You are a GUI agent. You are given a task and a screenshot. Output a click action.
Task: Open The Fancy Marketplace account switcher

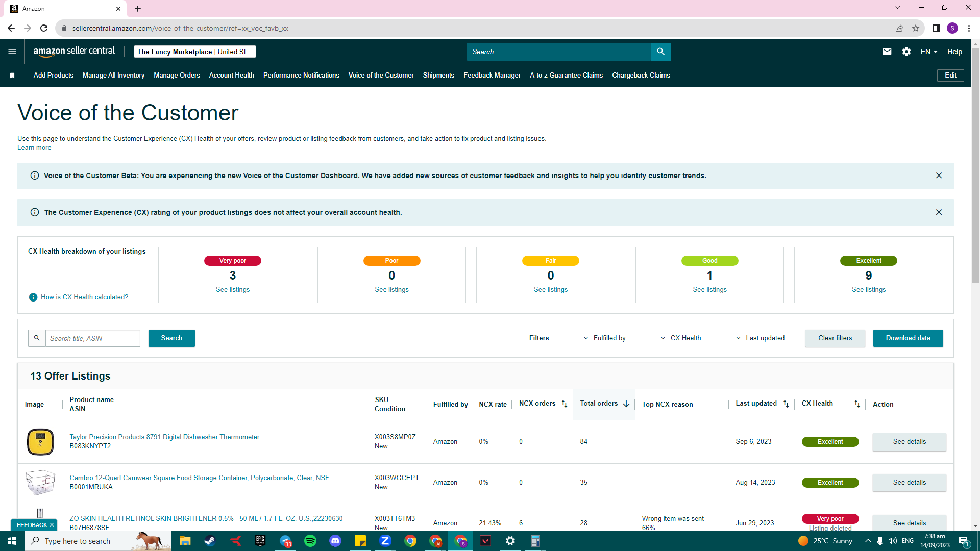[x=195, y=52]
